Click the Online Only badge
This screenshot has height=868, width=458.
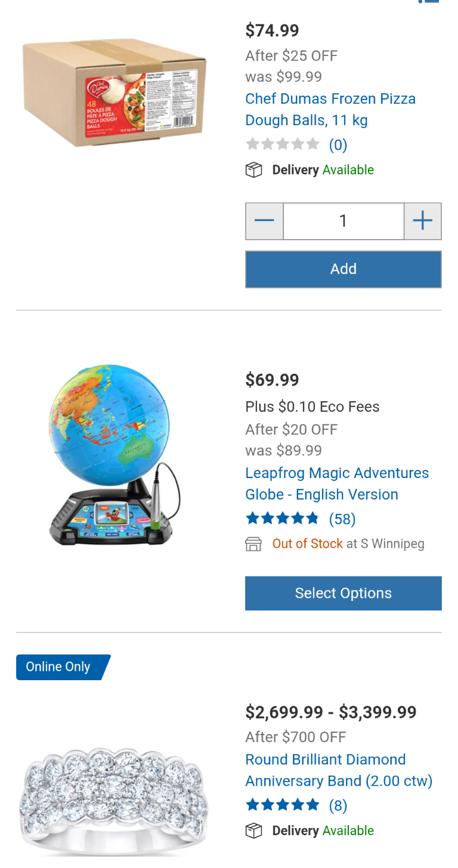pyautogui.click(x=61, y=667)
